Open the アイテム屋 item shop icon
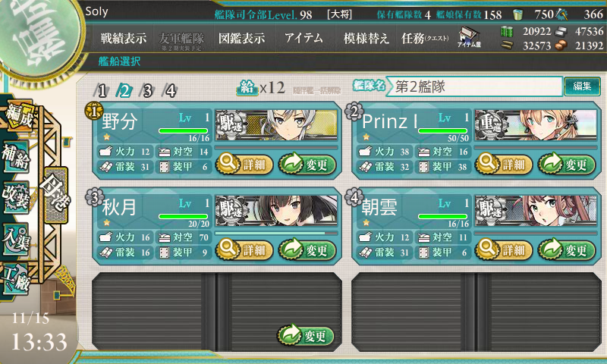This screenshot has height=364, width=607. [x=469, y=37]
